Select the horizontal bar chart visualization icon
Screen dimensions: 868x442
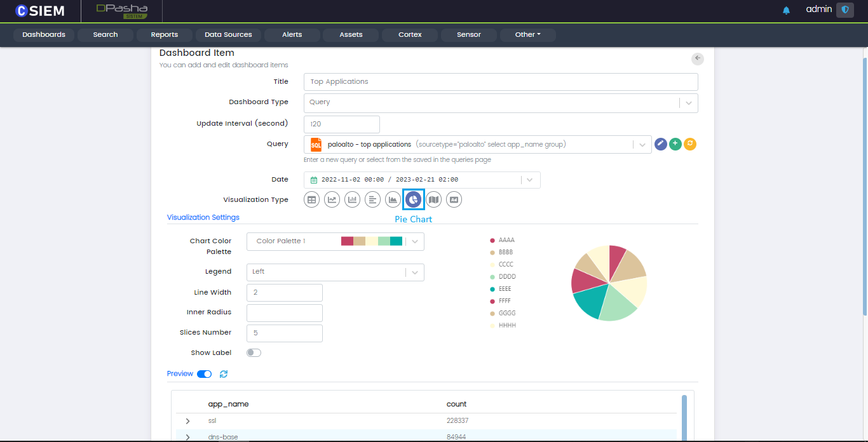tap(372, 199)
